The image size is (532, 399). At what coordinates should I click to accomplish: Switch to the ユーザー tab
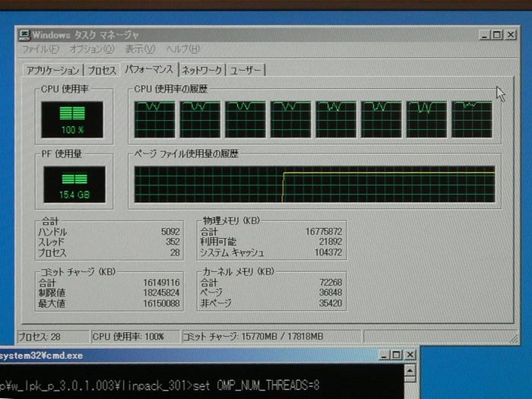click(x=245, y=70)
